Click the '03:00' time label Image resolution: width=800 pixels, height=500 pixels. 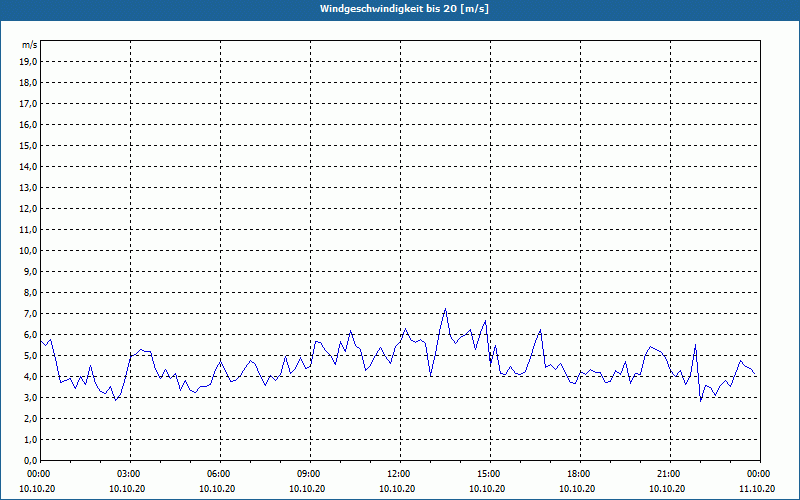pos(130,474)
